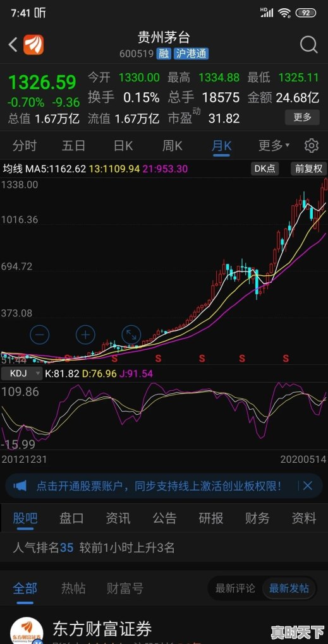Tap the stock code 600519
The image size is (328, 644).
pos(137,54)
